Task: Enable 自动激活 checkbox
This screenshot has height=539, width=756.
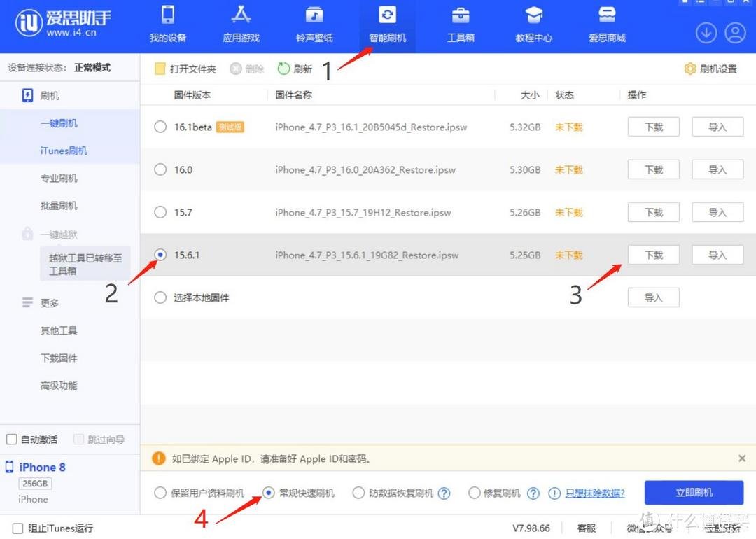Action: click(12, 439)
